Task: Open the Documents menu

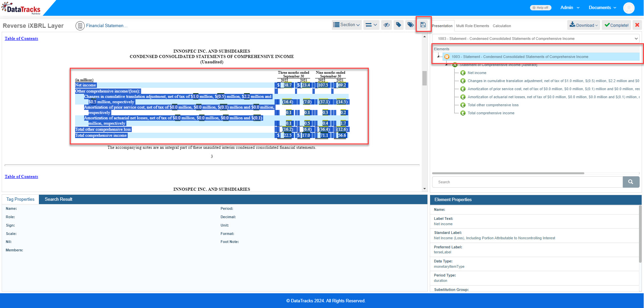Action: click(602, 7)
